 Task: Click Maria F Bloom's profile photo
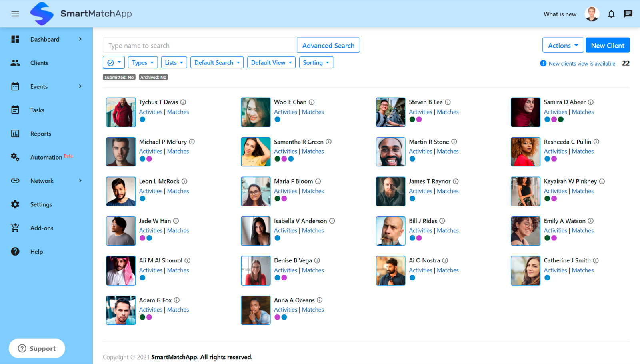(256, 191)
